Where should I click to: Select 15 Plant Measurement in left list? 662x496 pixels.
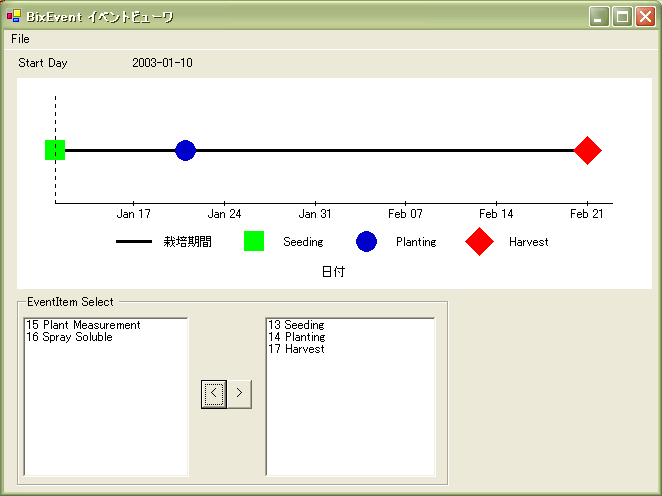83,325
